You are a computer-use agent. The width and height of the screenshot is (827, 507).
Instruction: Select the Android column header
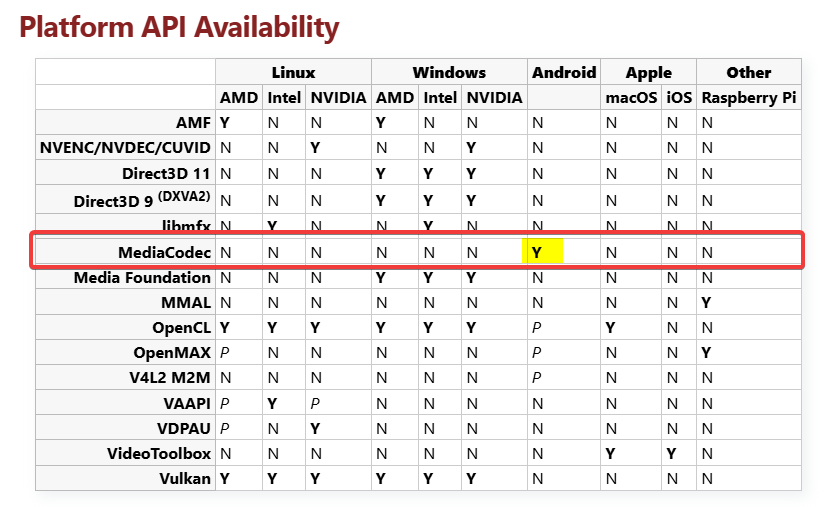(x=564, y=72)
